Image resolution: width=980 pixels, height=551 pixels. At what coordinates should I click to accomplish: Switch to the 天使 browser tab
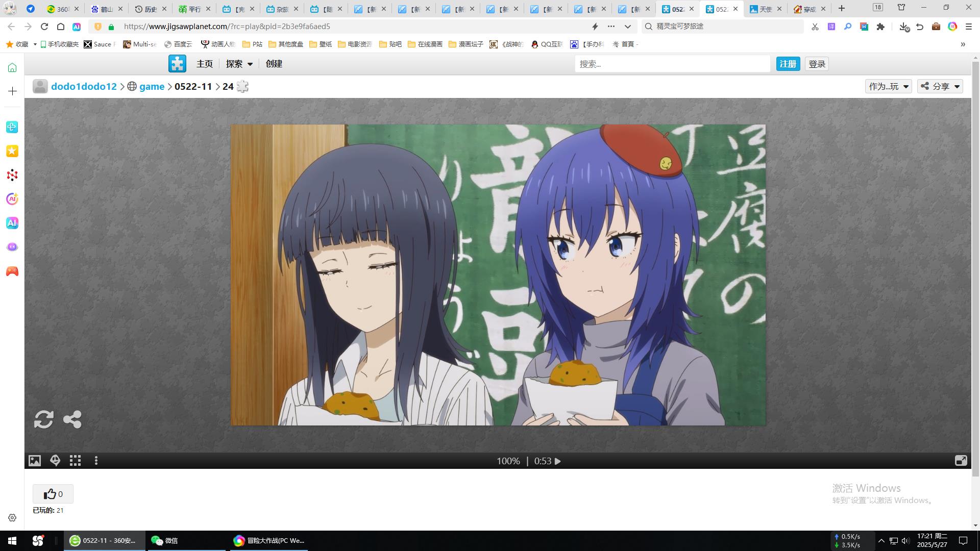coord(766,9)
